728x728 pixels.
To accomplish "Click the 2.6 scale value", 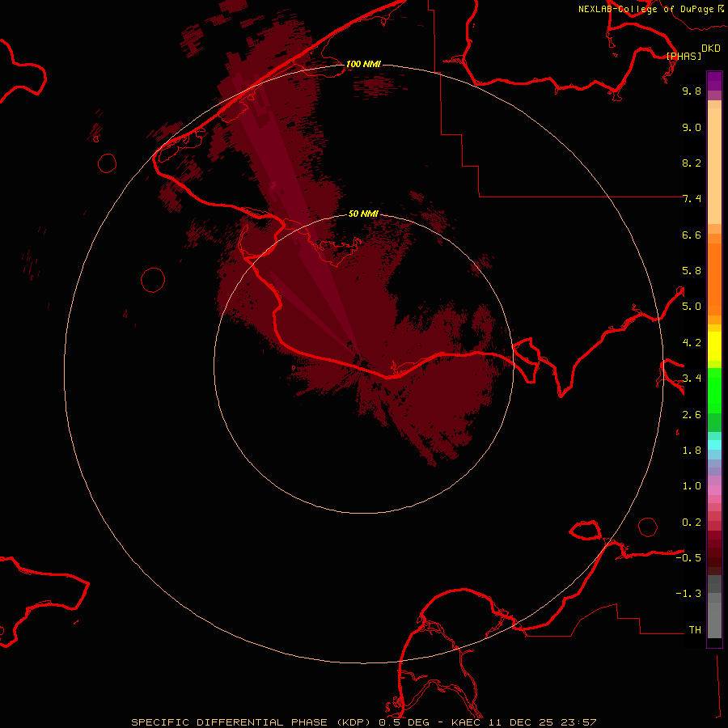I will tap(692, 415).
